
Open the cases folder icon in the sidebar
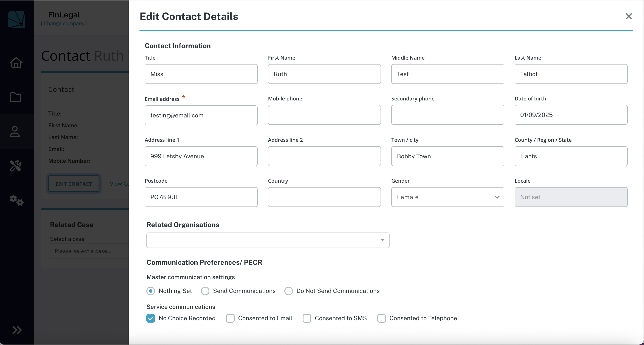[x=16, y=97]
